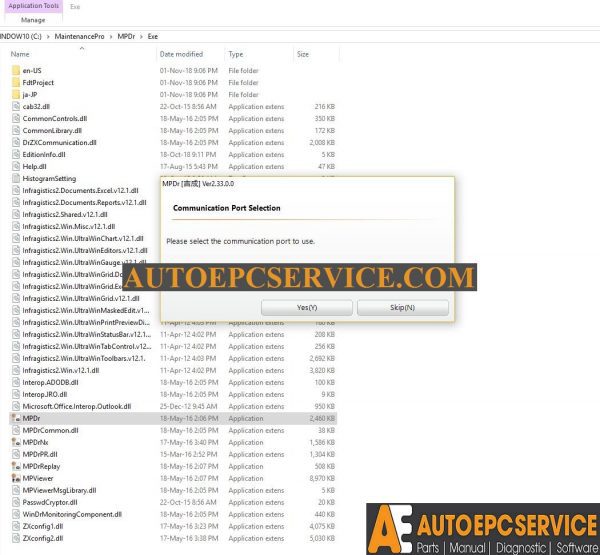
Task: Click the MPDr application icon
Action: coord(16,418)
